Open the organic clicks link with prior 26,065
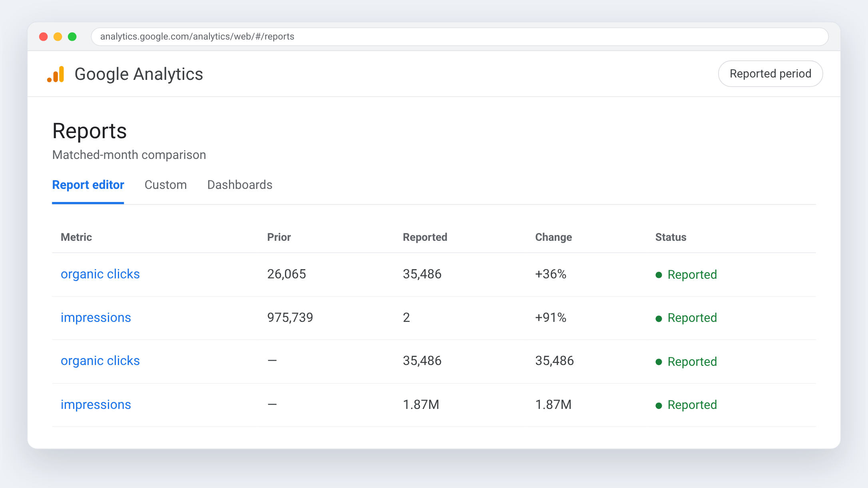Image resolution: width=868 pixels, height=488 pixels. [100, 274]
